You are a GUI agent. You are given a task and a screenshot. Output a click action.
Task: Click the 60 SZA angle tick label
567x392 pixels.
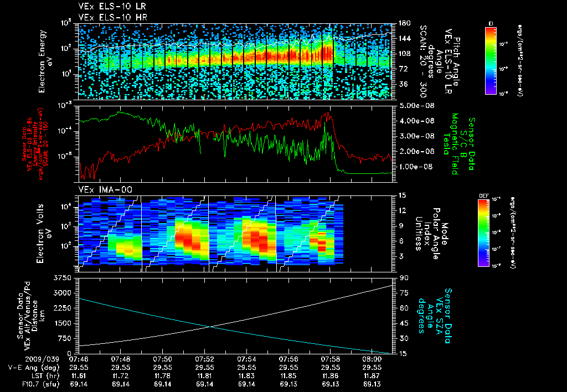(404, 308)
